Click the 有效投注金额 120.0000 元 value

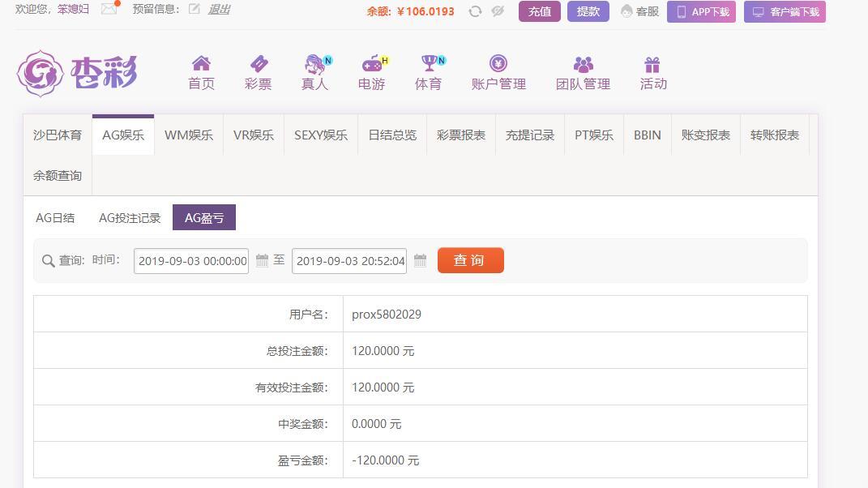tap(383, 387)
